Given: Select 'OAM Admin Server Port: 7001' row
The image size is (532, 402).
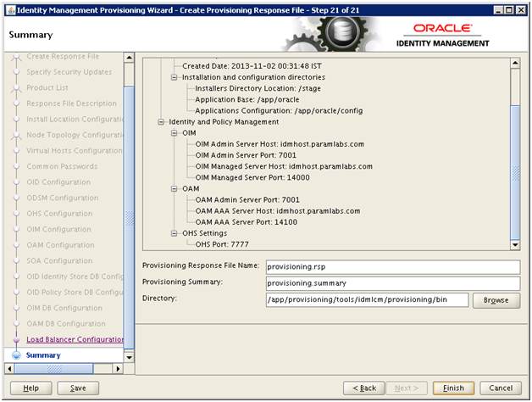Looking at the screenshot, I should (x=247, y=200).
